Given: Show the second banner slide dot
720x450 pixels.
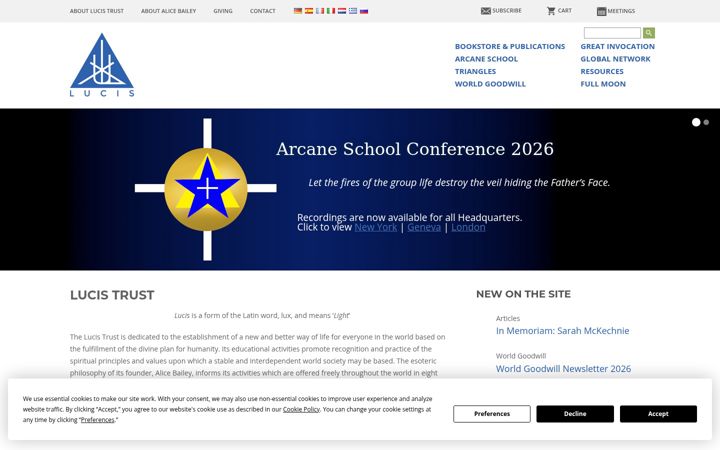Looking at the screenshot, I should click(x=706, y=122).
